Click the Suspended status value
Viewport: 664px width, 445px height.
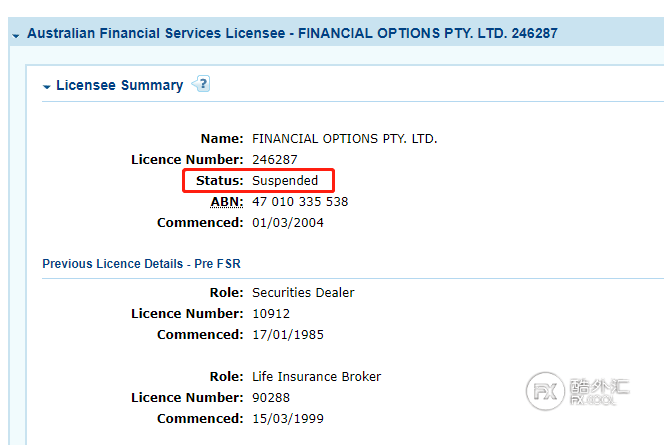click(285, 181)
